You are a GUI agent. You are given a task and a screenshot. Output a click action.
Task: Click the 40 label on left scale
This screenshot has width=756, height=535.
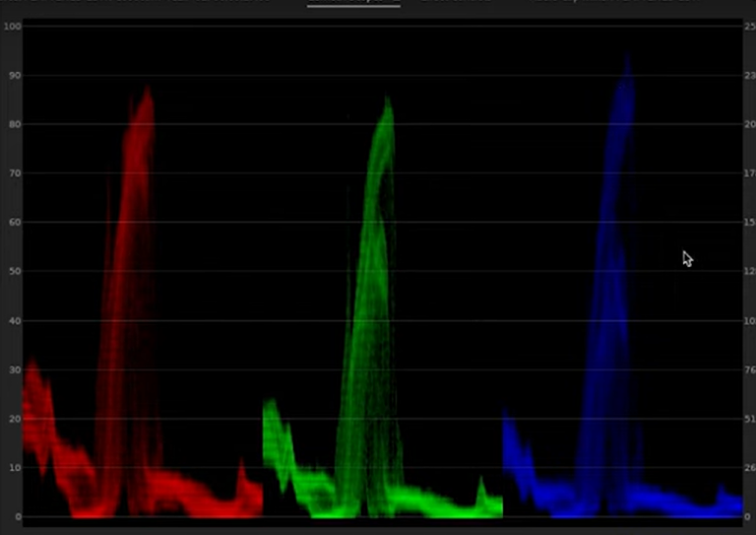(14, 321)
